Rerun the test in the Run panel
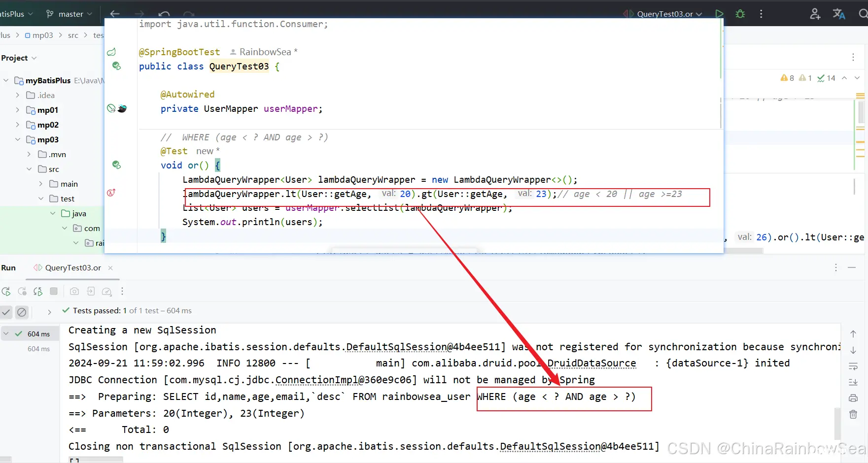 [x=6, y=291]
